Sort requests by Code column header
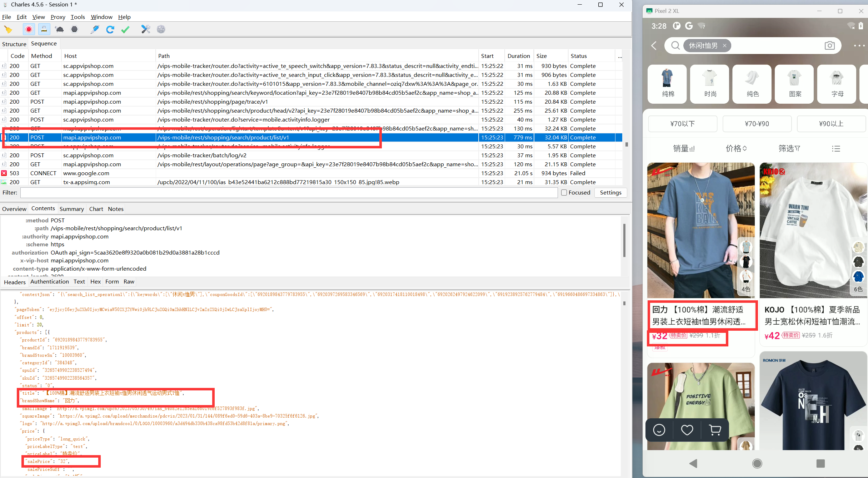The width and height of the screenshot is (868, 478). pyautogui.click(x=18, y=56)
